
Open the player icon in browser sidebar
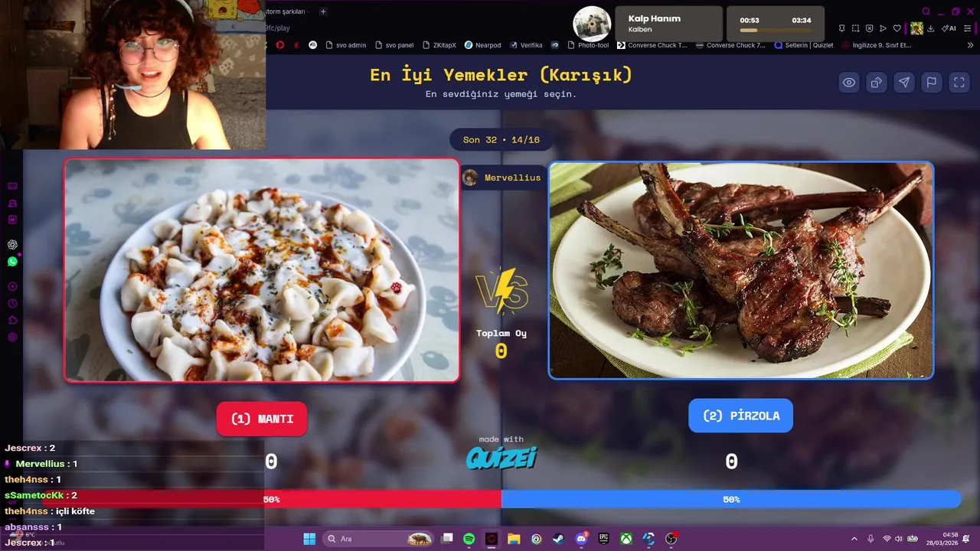click(x=12, y=286)
